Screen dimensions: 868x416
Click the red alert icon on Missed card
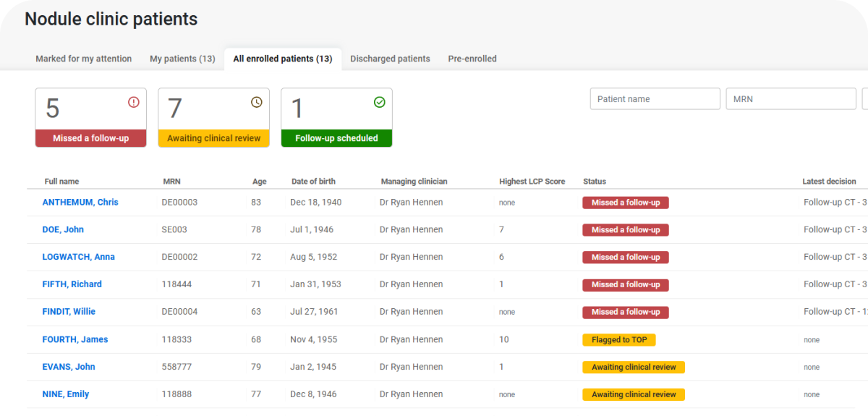click(134, 102)
